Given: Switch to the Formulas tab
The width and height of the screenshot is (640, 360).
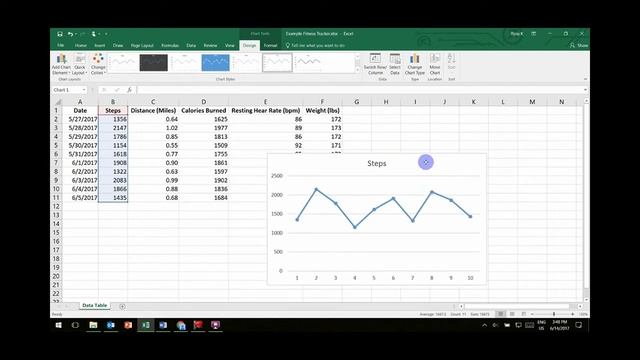Looking at the screenshot, I should tap(170, 45).
